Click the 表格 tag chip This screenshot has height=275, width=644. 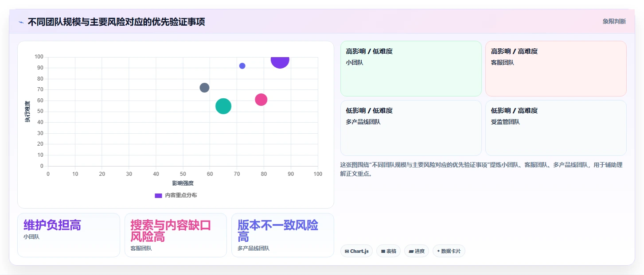pos(388,251)
